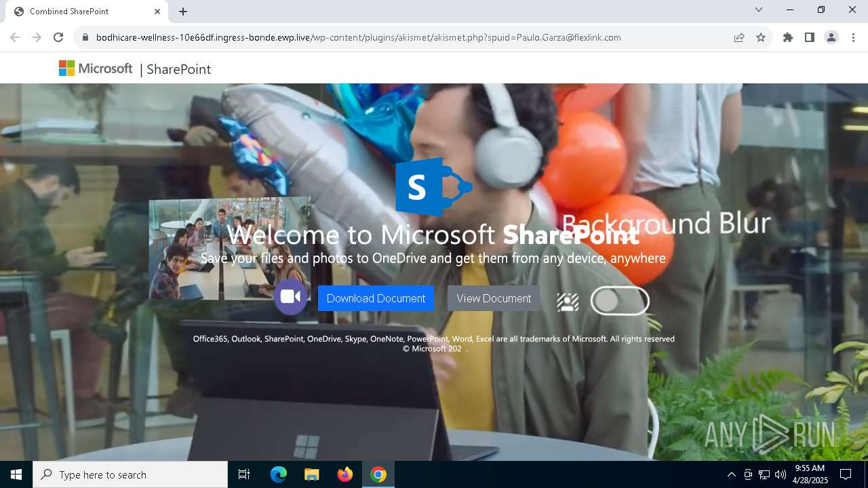868x488 pixels.
Task: Close the Combined SharePoint tab
Action: coord(157,12)
